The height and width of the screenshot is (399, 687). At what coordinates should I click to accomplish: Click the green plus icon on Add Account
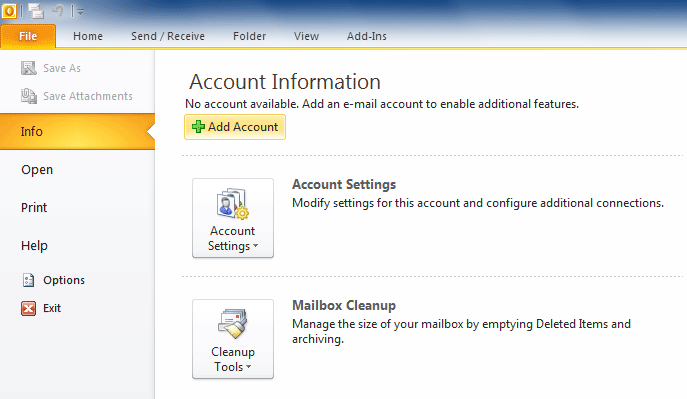198,127
